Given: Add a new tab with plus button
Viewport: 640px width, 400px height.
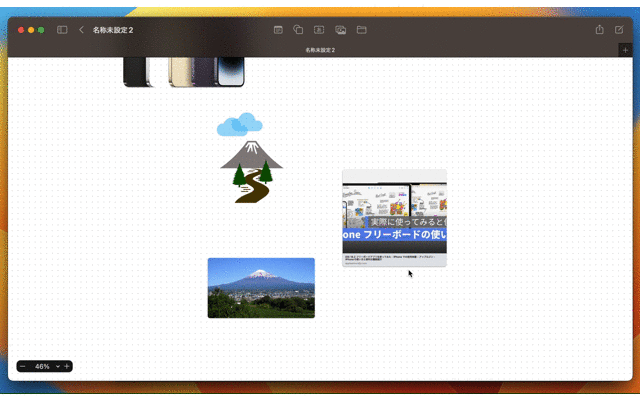Looking at the screenshot, I should pyautogui.click(x=625, y=50).
